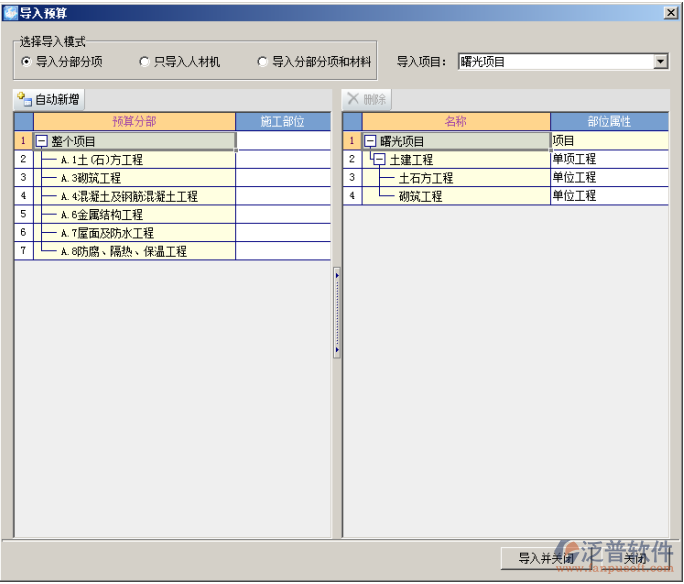Click the 施工部位 column header
Image resolution: width=684 pixels, height=584 pixels.
(x=282, y=122)
